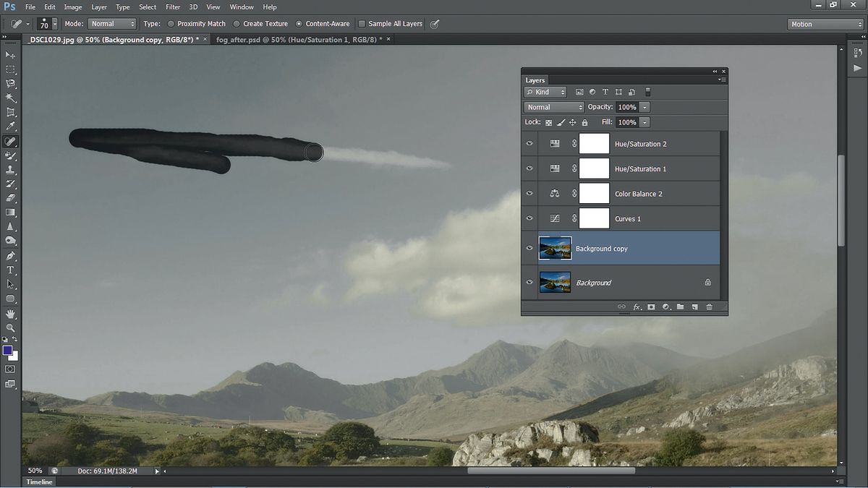Select the Clone Stamp tool
This screenshot has height=488, width=868.
click(11, 170)
